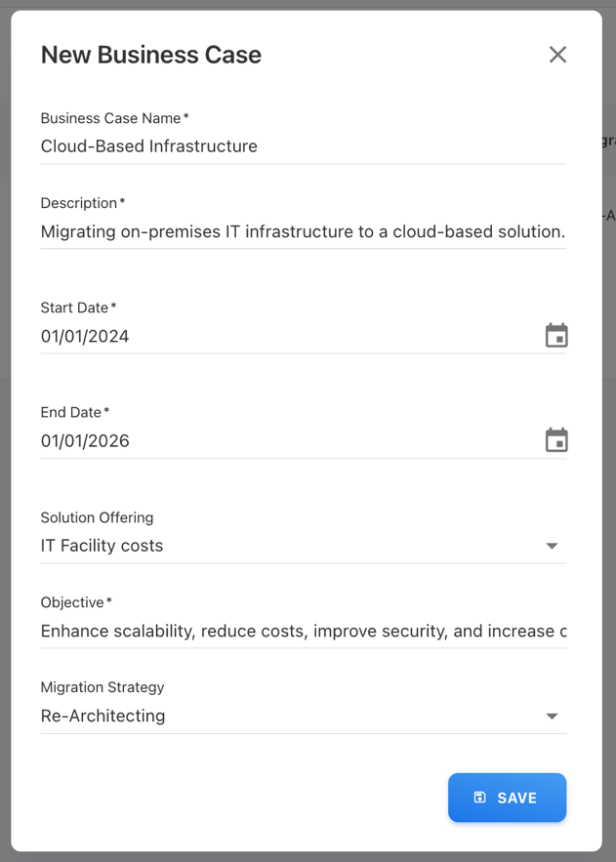Focus the Objective text field

tap(303, 631)
